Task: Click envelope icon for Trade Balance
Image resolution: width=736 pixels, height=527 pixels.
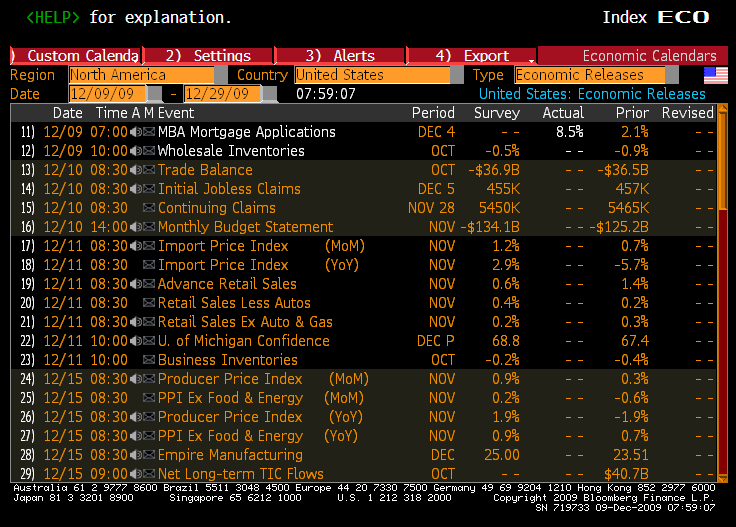Action: [x=149, y=170]
